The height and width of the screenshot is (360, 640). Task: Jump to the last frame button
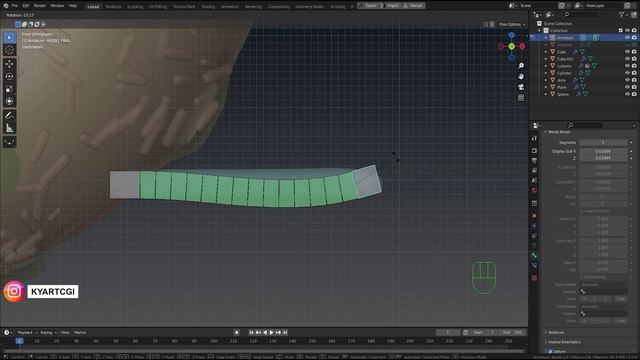(x=285, y=333)
